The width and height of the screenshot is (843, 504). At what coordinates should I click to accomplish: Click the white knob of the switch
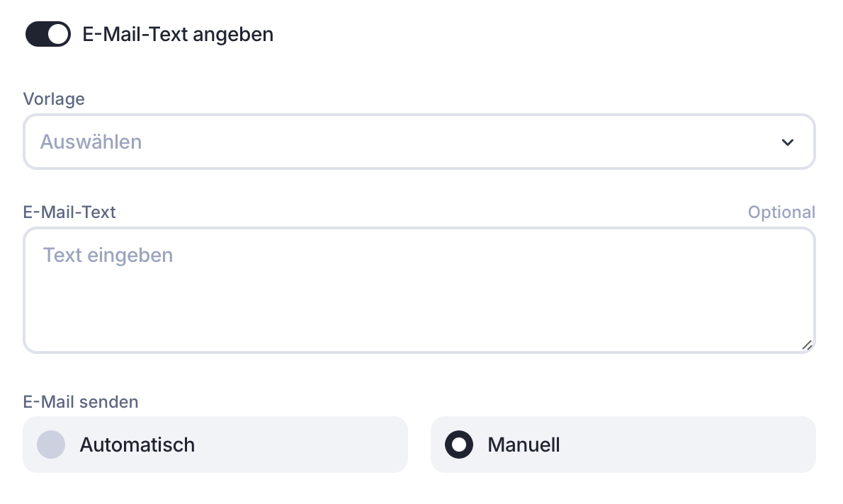(x=59, y=34)
